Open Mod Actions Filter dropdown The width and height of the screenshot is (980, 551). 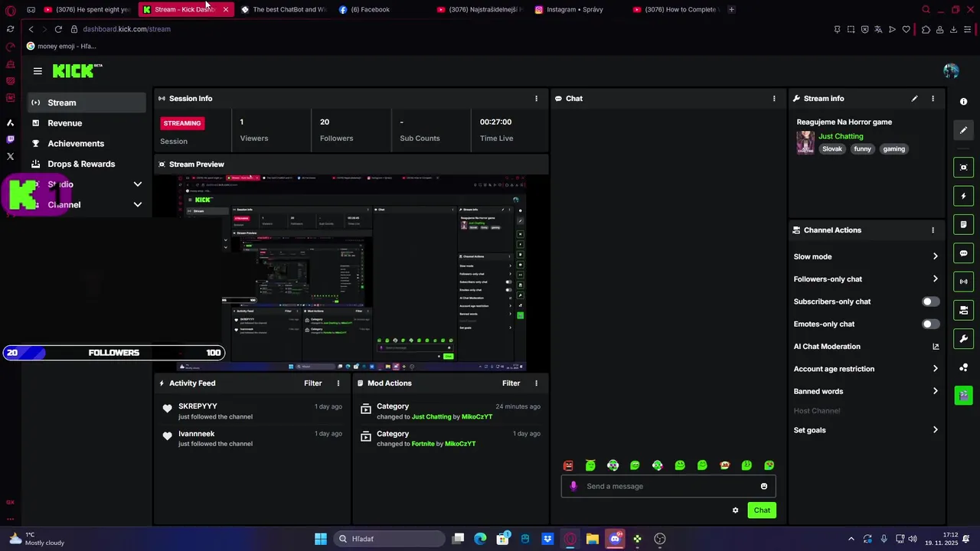click(x=511, y=383)
